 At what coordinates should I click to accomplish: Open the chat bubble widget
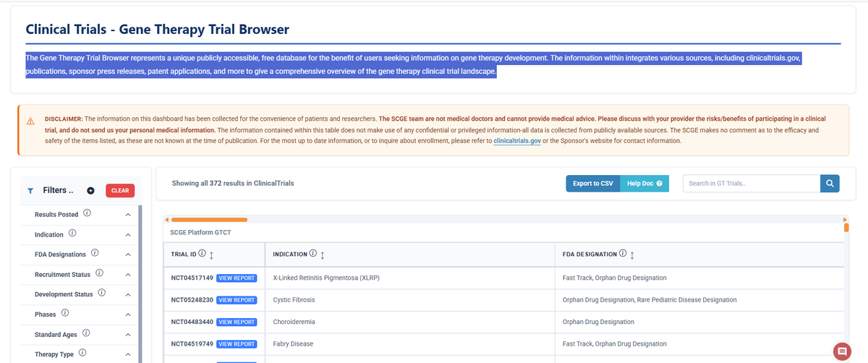point(841,351)
